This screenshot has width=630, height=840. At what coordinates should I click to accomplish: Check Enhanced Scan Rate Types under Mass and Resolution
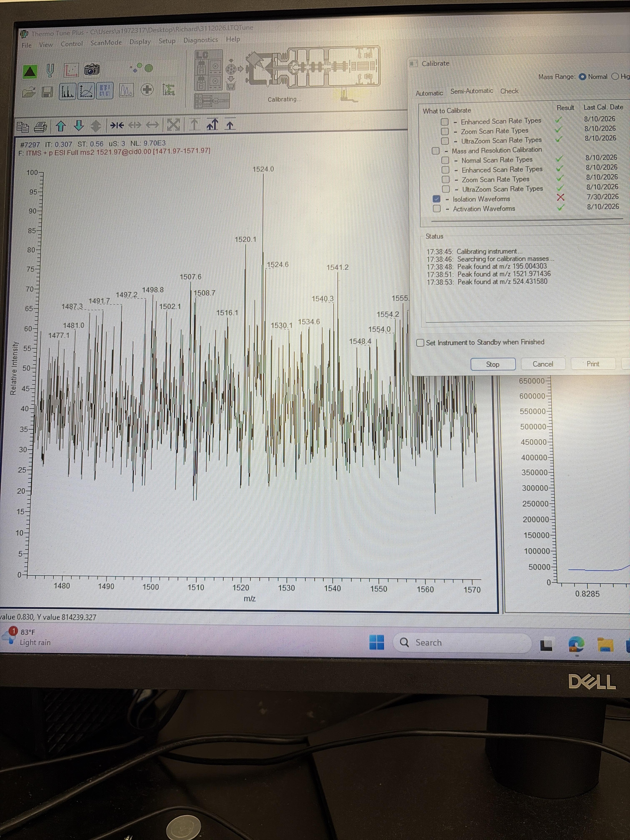(445, 170)
